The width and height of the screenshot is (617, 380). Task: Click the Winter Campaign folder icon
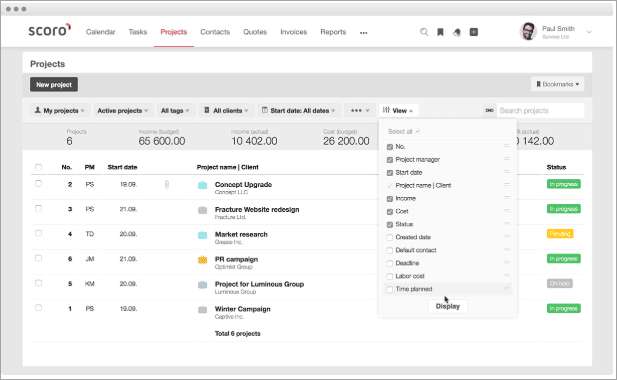pos(202,310)
